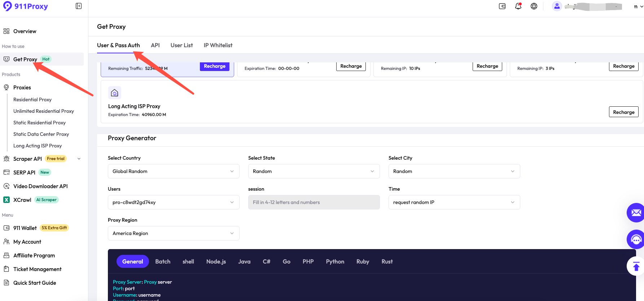Recharge the 3 IPs plan

point(624,66)
